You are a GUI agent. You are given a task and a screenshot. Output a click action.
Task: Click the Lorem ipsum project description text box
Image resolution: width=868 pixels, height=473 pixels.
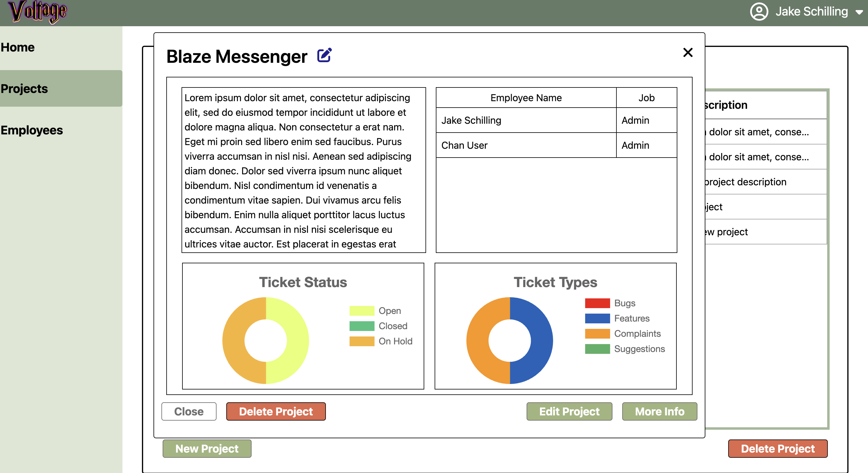point(304,170)
